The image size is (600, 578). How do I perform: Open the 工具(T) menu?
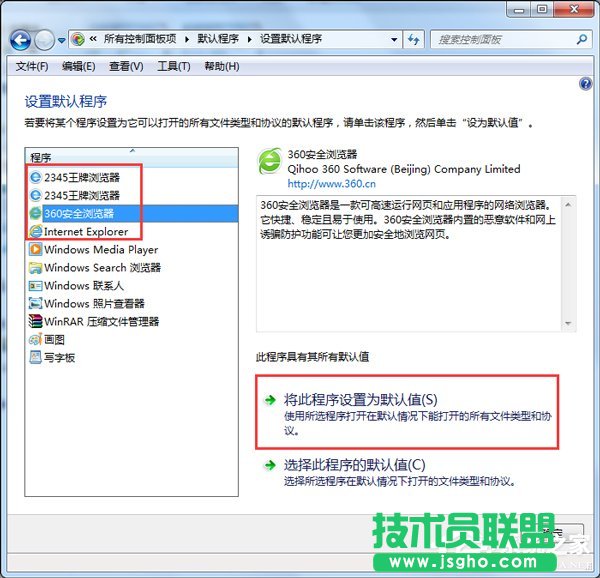(x=174, y=67)
